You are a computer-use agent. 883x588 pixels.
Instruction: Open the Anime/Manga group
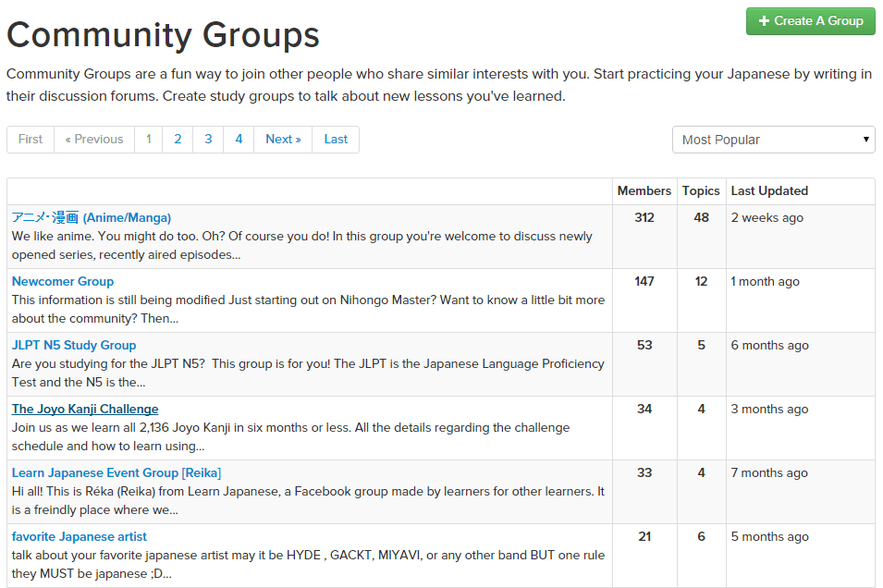(92, 217)
